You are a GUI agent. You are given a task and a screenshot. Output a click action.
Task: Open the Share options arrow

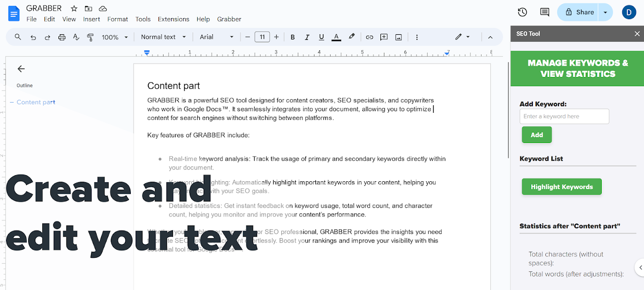(x=605, y=12)
